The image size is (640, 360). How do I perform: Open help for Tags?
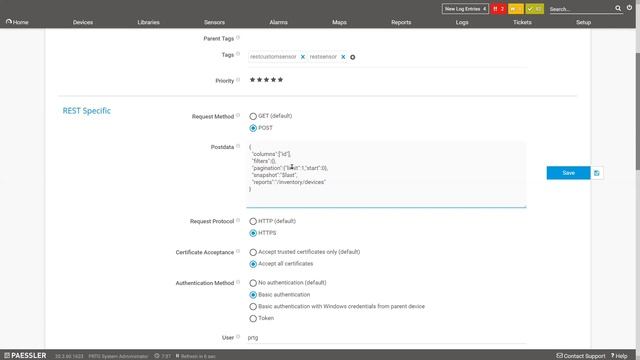click(238, 54)
